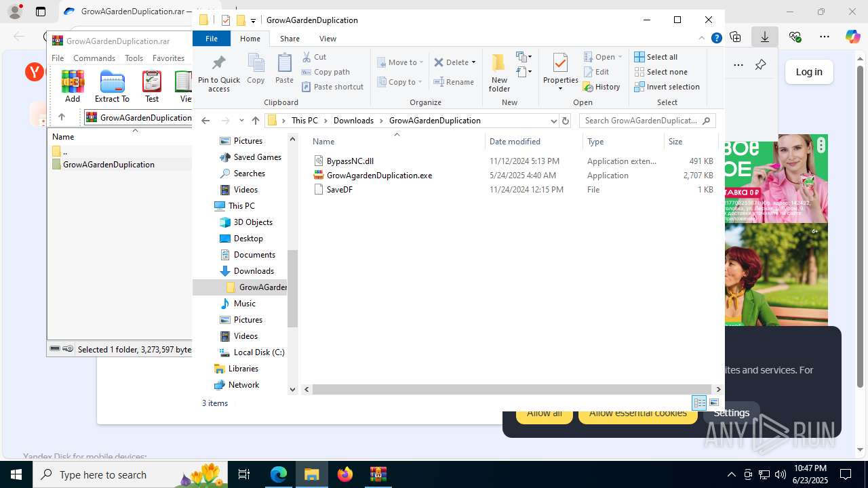The width and height of the screenshot is (868, 488).
Task: Expand the address bar history dropdown
Action: (553, 121)
